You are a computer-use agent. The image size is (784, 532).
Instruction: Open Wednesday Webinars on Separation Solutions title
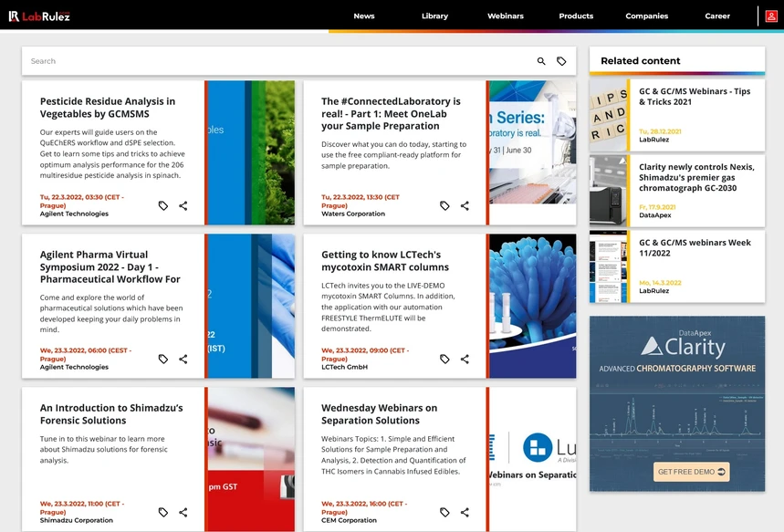tap(379, 414)
